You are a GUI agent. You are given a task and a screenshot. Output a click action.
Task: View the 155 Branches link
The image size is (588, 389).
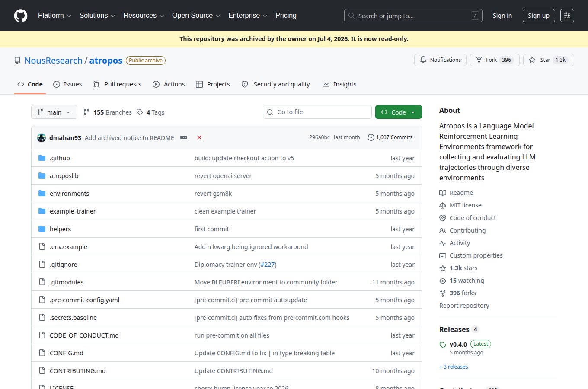[108, 112]
